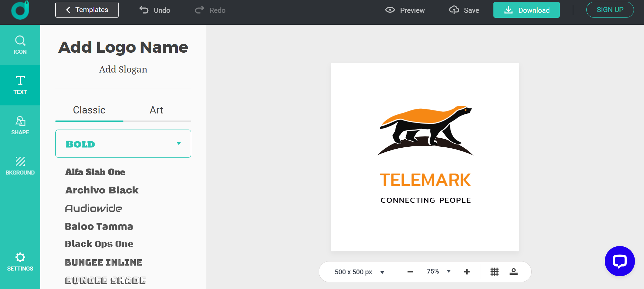Screen dimensions: 644x289
Task: Go back to Templates
Action: coord(87,10)
